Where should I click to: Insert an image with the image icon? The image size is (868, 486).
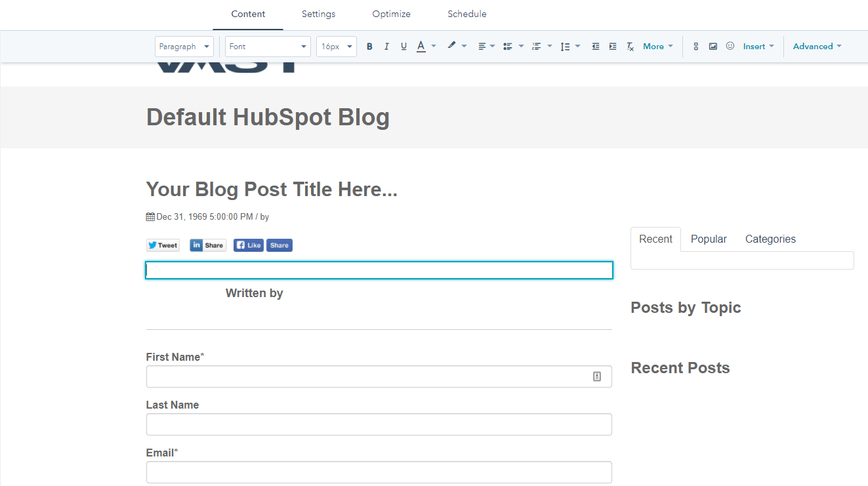coord(713,47)
